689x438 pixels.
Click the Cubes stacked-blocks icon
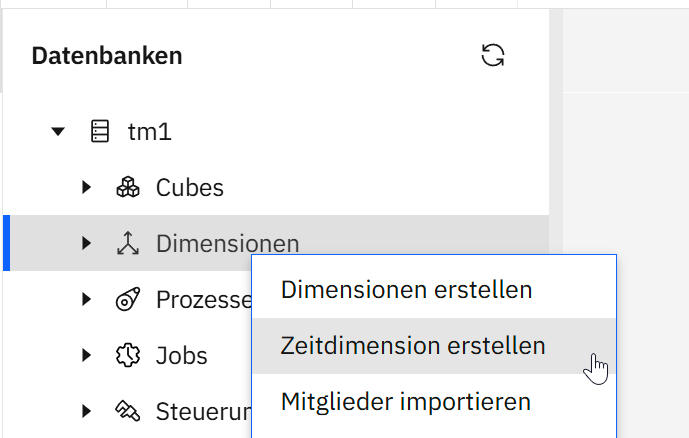click(128, 187)
